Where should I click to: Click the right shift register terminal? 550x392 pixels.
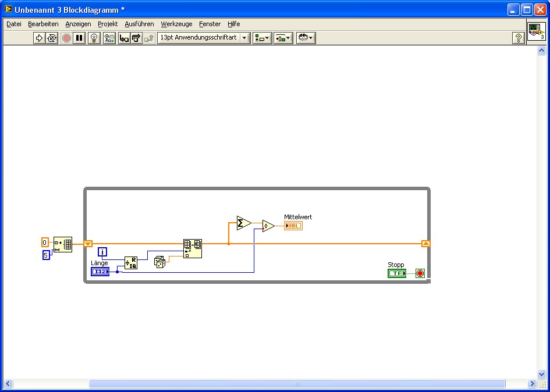426,244
